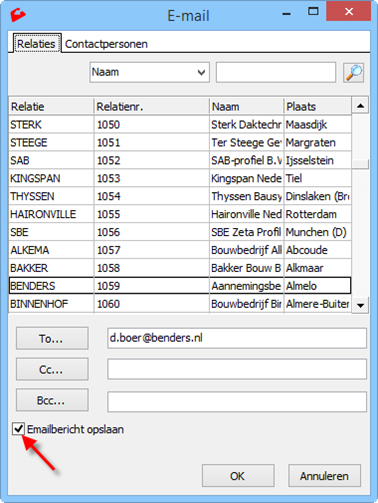Click relation number 1060

pos(152,304)
